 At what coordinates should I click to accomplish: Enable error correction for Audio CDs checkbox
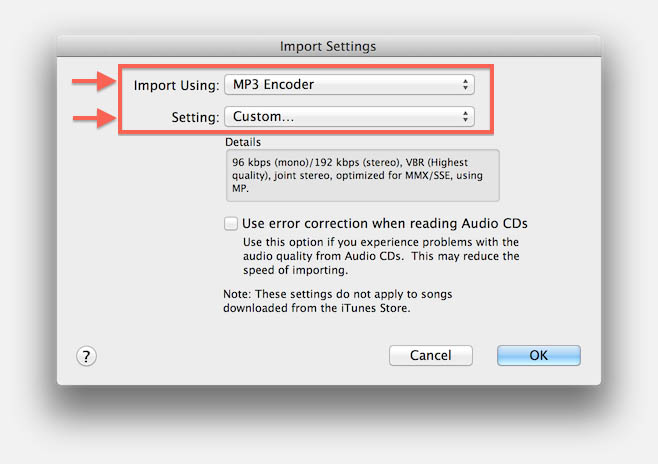(x=230, y=223)
